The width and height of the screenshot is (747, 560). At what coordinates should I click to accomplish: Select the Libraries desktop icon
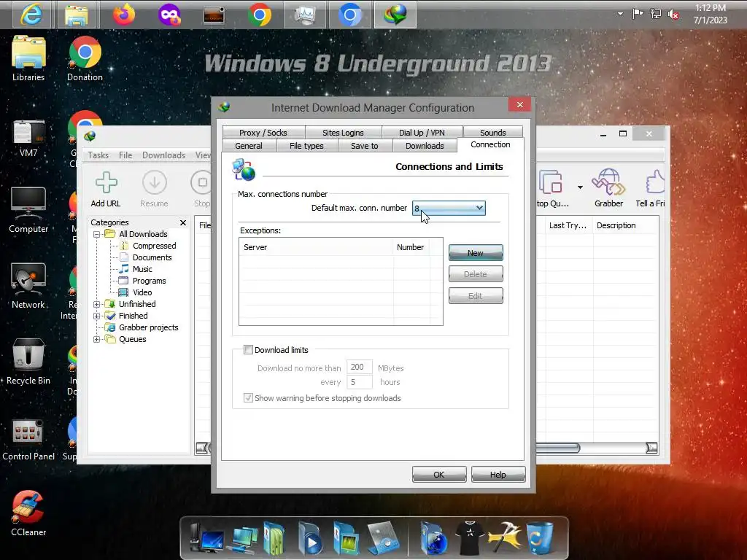click(x=28, y=58)
